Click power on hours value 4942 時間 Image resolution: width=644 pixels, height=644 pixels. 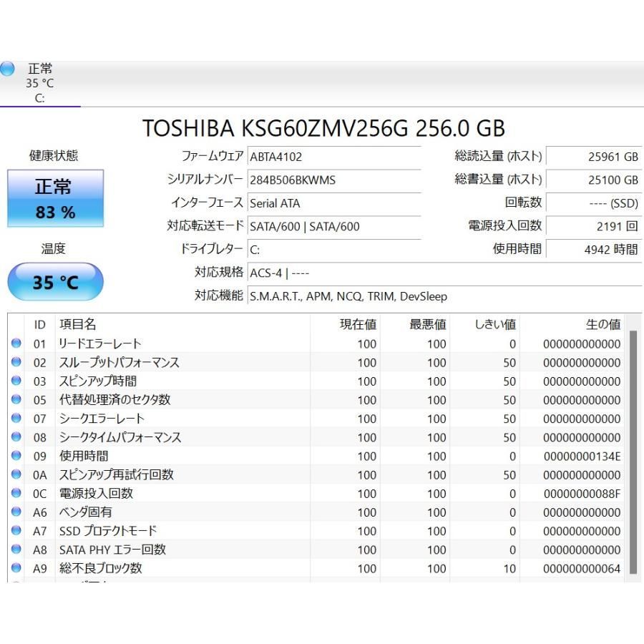pos(593,249)
